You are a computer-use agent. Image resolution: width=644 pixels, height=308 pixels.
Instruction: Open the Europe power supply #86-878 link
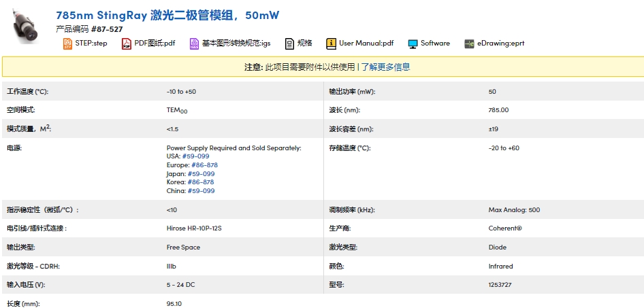204,165
